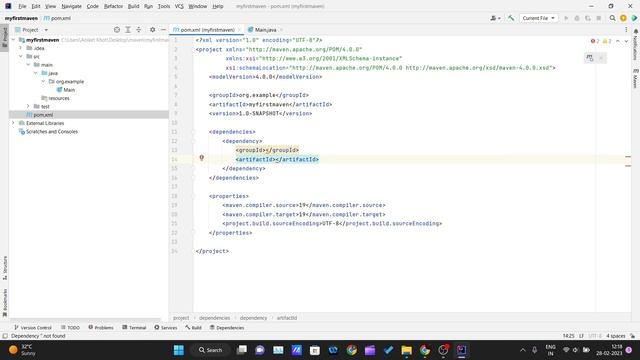Open the Refactor menu
Viewport: 640px width, 360px height.
point(113,6)
